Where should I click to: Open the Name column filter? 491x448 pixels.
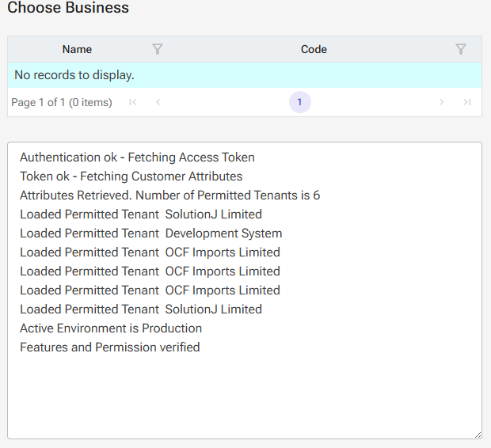tap(157, 49)
